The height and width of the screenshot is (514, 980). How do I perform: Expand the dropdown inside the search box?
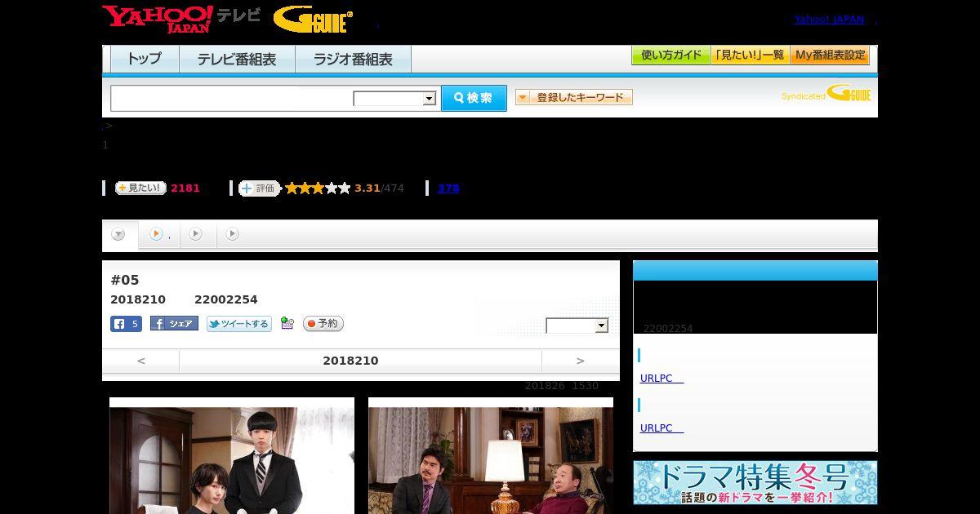coord(394,99)
